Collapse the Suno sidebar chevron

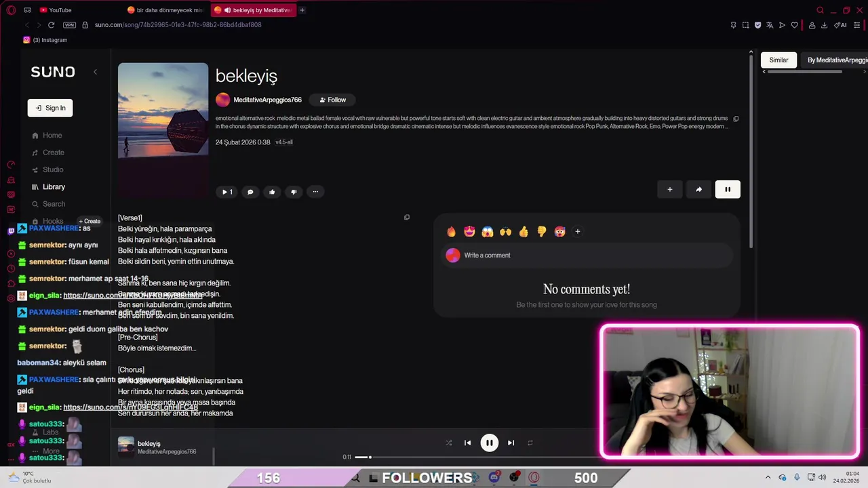(95, 72)
